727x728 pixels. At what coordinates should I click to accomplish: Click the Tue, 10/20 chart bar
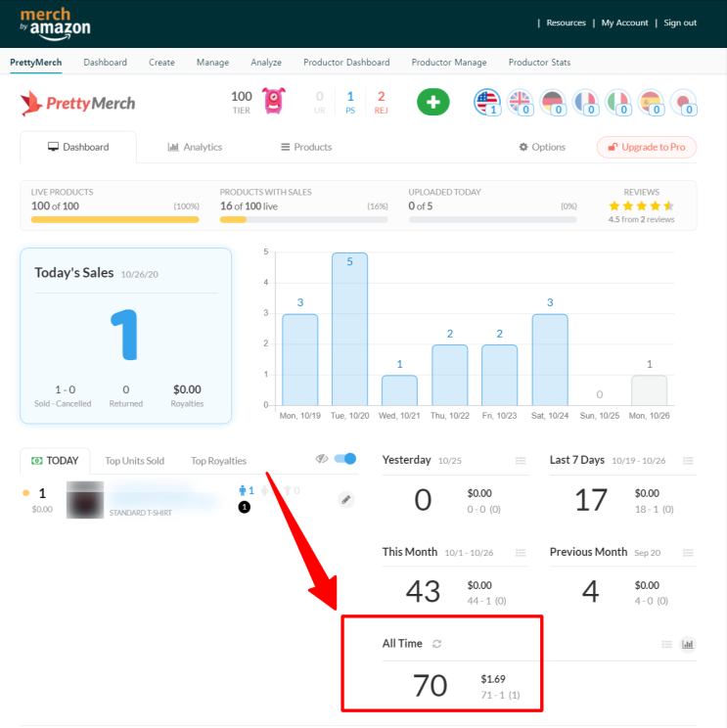click(349, 329)
